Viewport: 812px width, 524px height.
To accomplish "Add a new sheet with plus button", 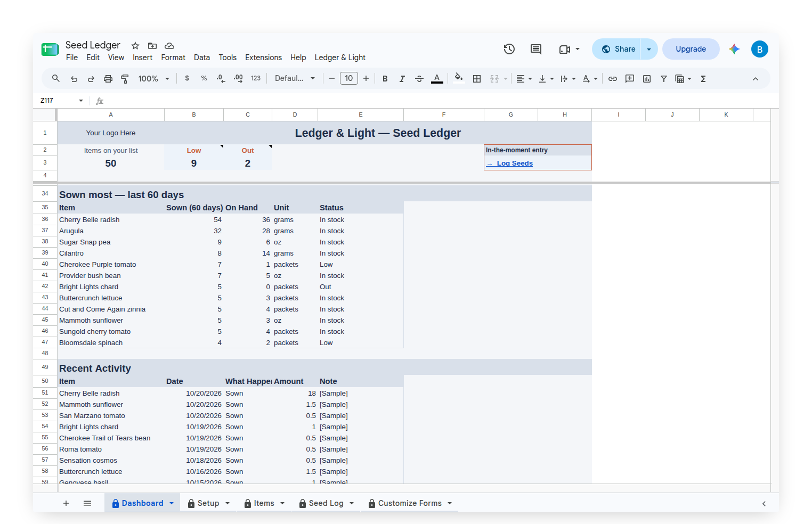I will click(66, 503).
